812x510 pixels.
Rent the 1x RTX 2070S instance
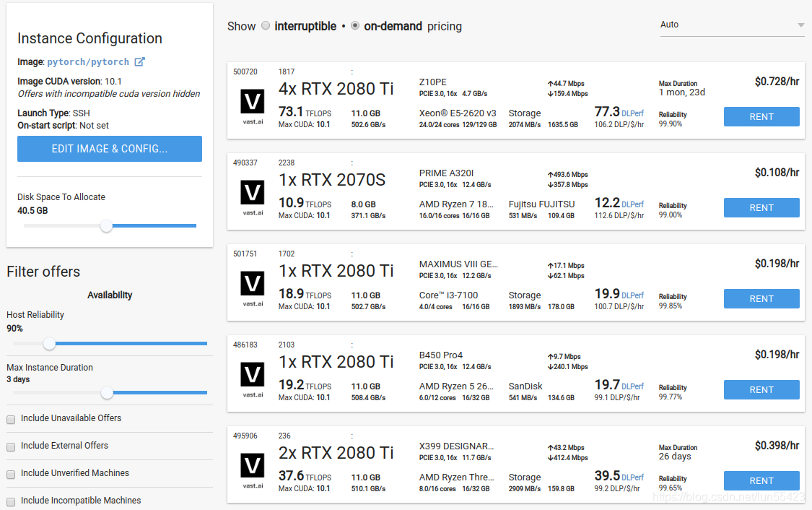click(761, 207)
